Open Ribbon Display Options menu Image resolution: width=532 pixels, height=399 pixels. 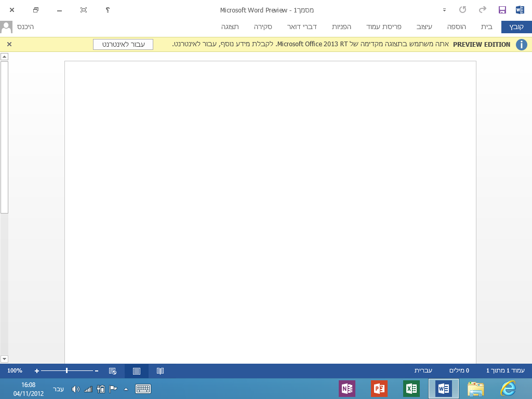[84, 10]
